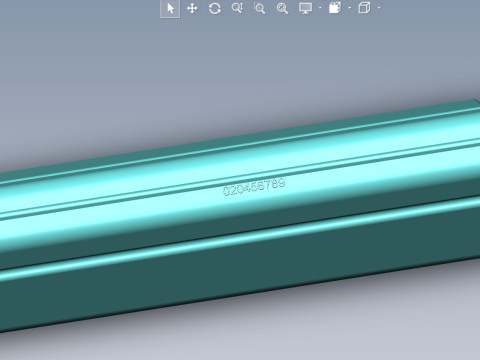Viewport: 480px width, 360px height.
Task: Select the arrow pointer tool
Action: [x=170, y=8]
